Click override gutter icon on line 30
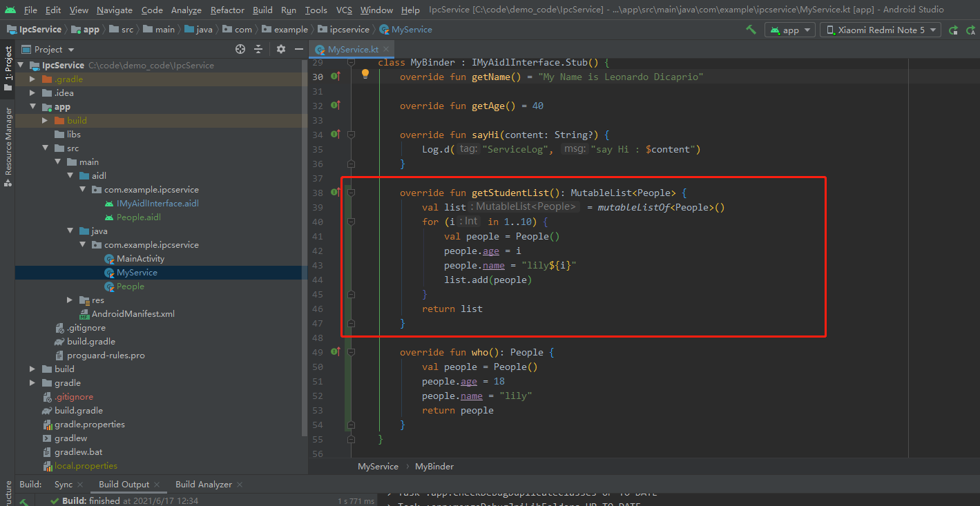The image size is (980, 506). tap(336, 77)
